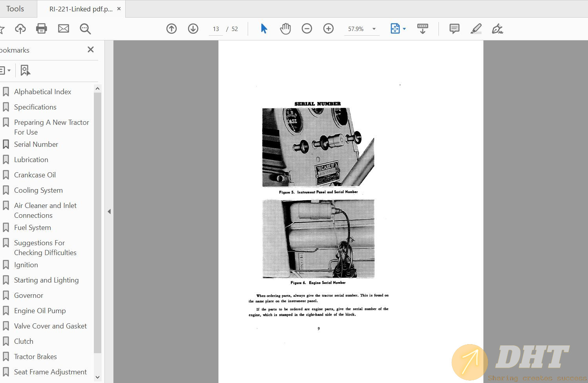Collapse the navigation pane with arrow

coord(109,212)
